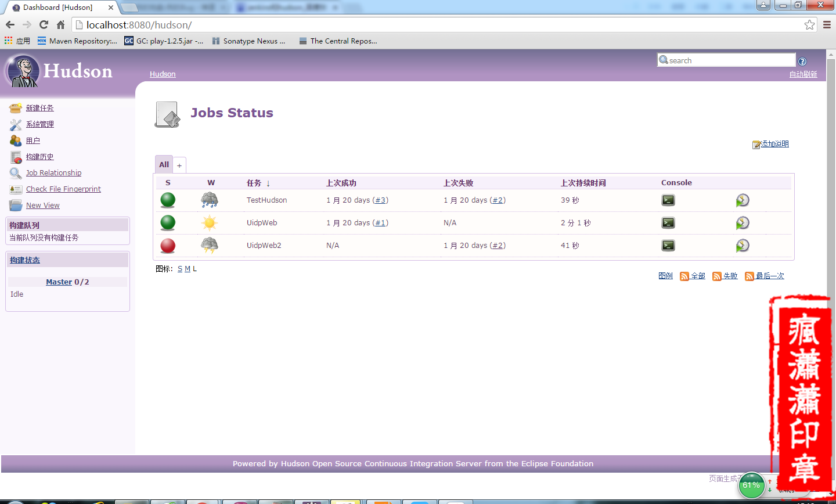Set icon size to M
The image size is (836, 504).
[188, 269]
